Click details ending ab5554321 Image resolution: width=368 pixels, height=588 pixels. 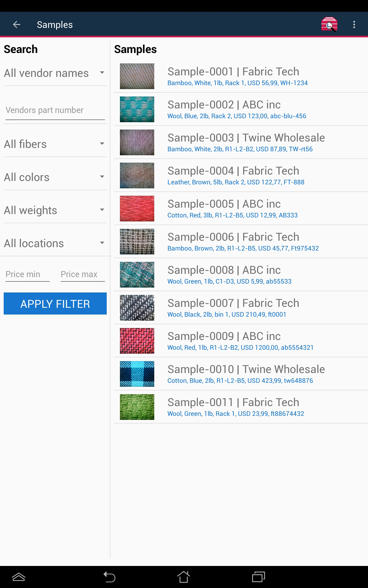tap(240, 348)
